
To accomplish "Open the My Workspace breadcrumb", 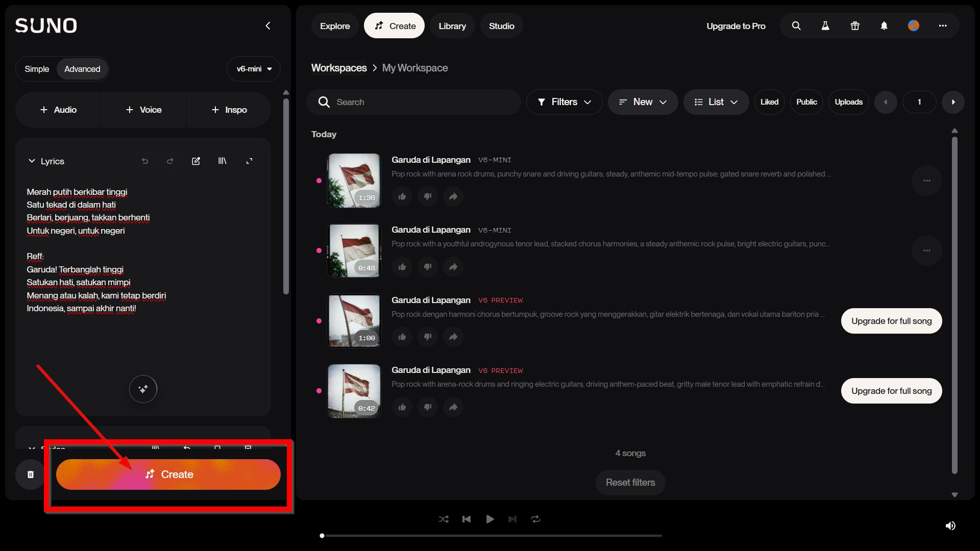I will pyautogui.click(x=415, y=68).
